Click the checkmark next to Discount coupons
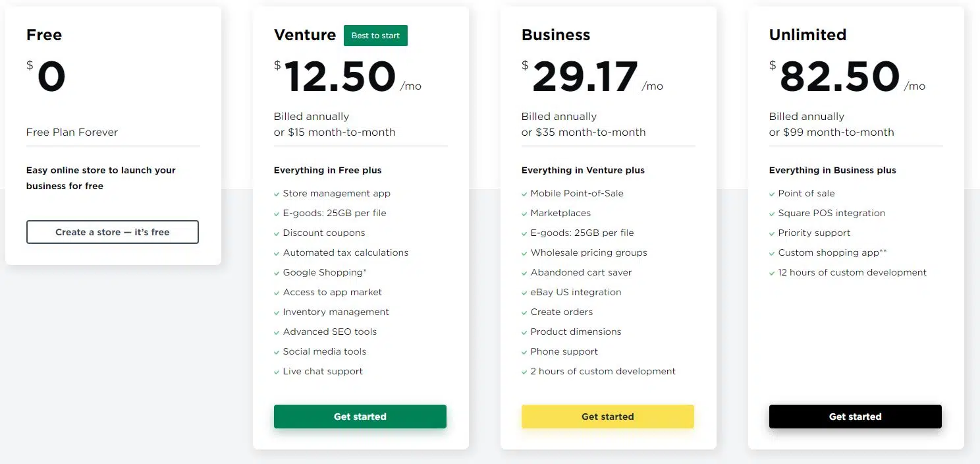This screenshot has height=464, width=980. click(x=277, y=233)
